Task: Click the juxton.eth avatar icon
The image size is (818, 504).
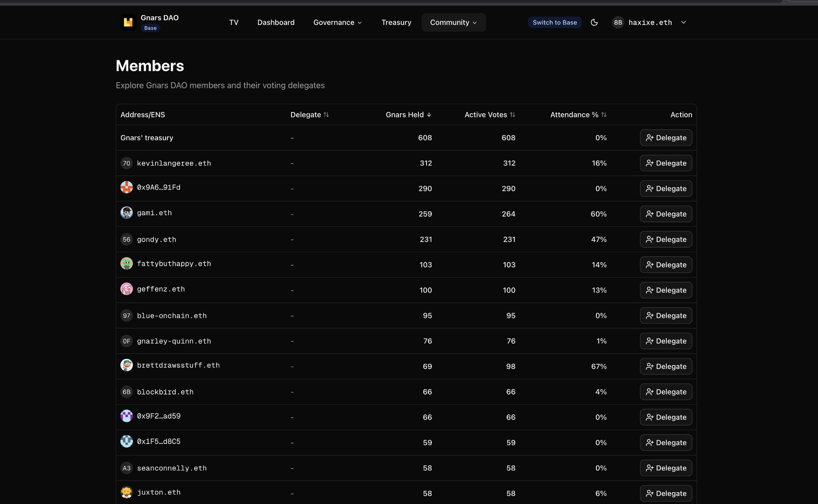Action: [126, 492]
